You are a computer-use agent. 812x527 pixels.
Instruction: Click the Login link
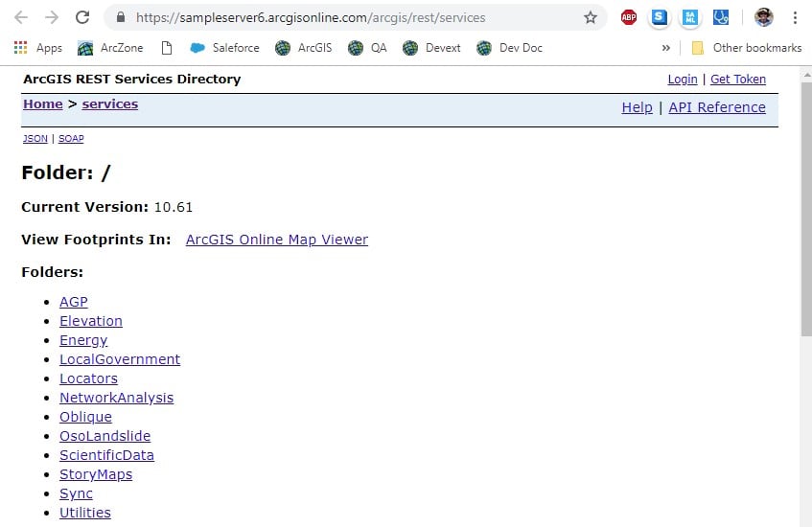pos(683,80)
